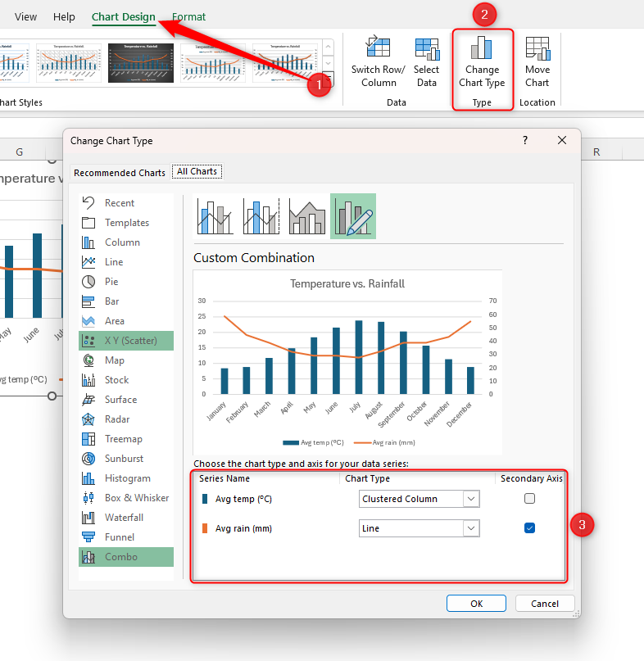
Task: Open chart type dropdown for Avg temp
Action: (x=471, y=499)
